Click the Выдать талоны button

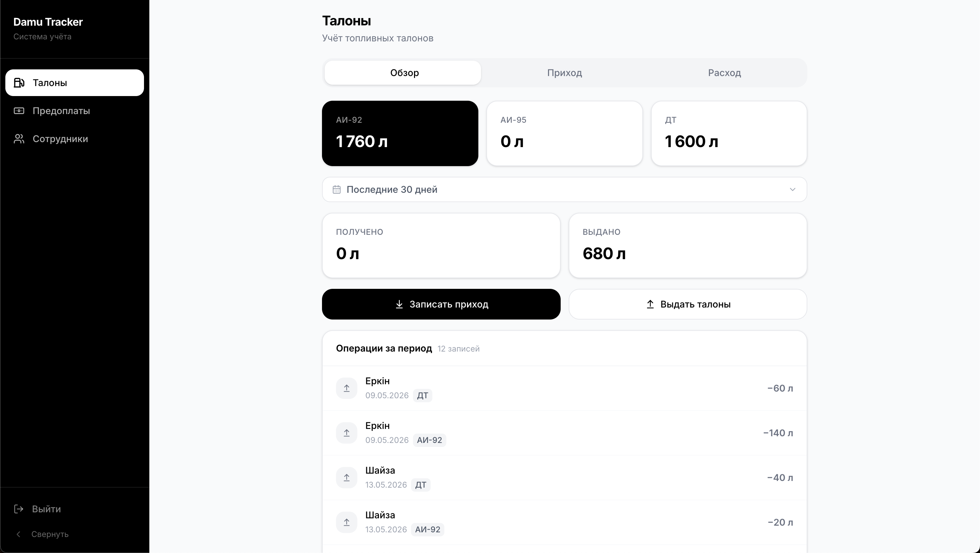click(688, 304)
